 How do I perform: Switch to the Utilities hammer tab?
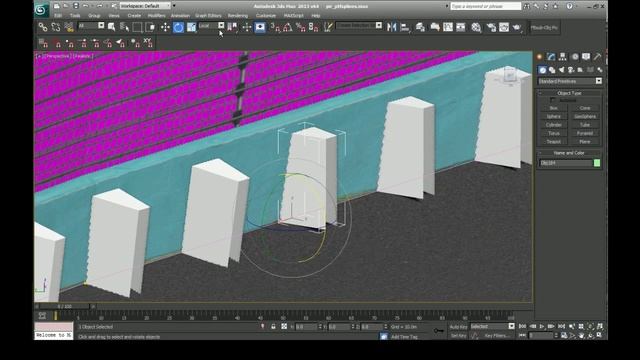click(x=597, y=57)
